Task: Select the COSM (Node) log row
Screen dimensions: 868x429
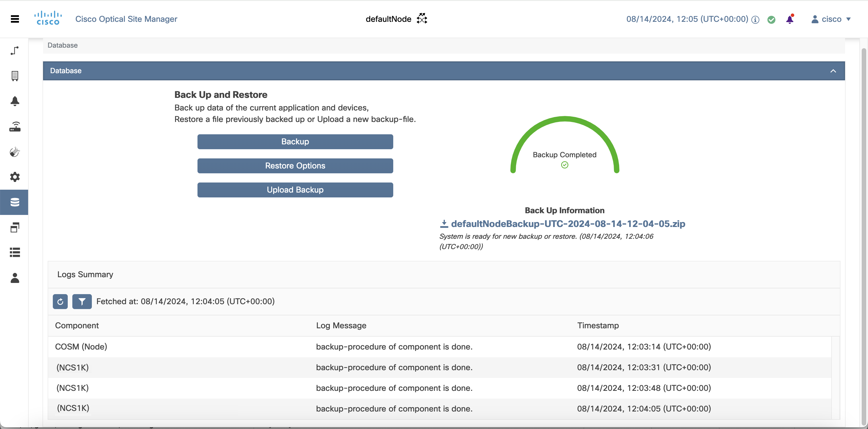Action: click(x=440, y=347)
